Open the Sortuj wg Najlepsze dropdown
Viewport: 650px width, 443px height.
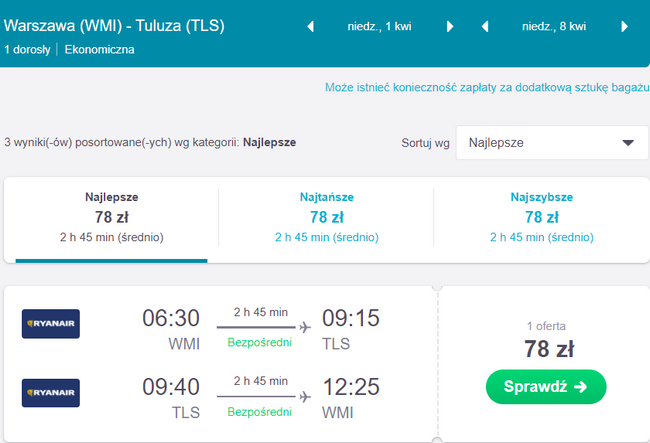point(552,143)
